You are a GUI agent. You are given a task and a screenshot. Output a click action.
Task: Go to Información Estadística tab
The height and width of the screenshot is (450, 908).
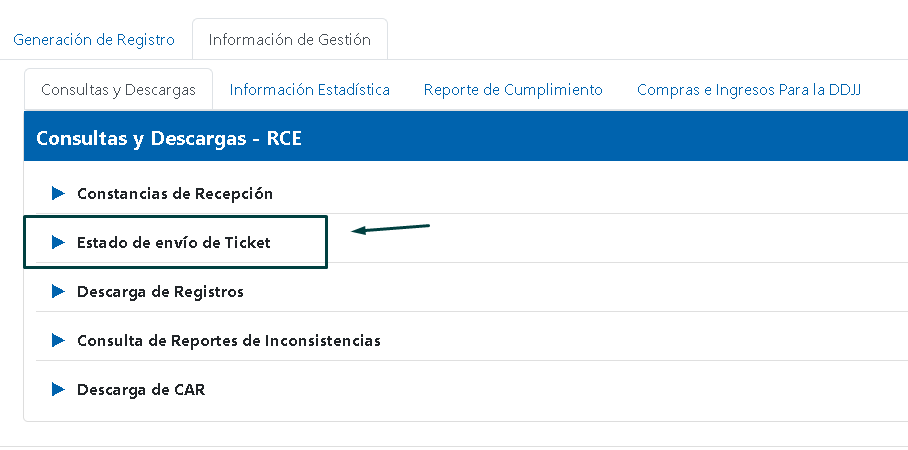click(309, 89)
